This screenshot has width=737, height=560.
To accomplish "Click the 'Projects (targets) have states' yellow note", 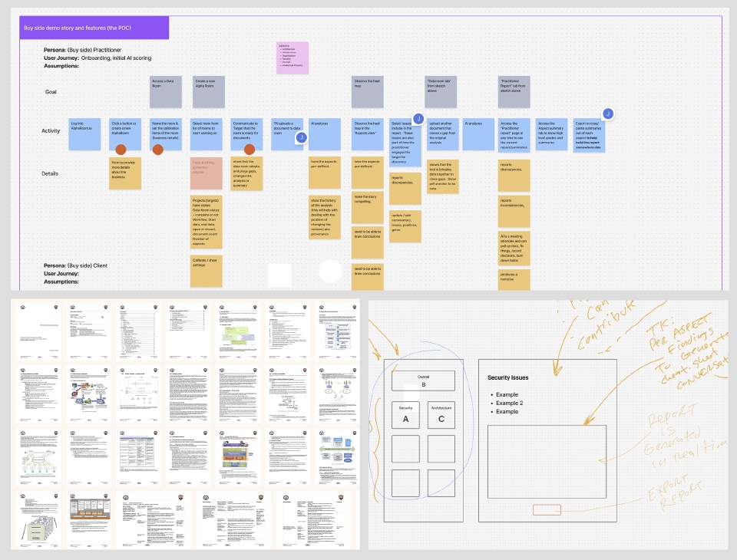I will point(207,222).
